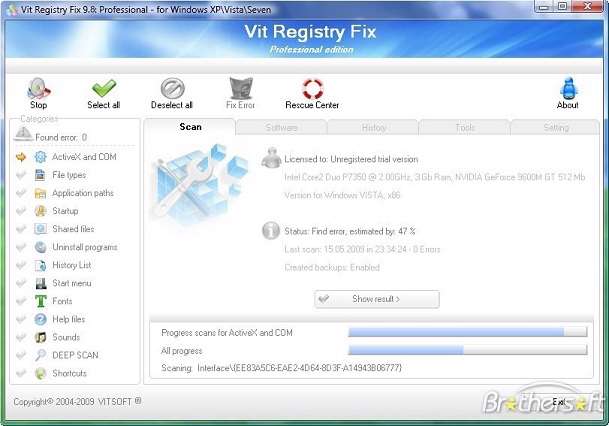Click the Show result button

(377, 299)
